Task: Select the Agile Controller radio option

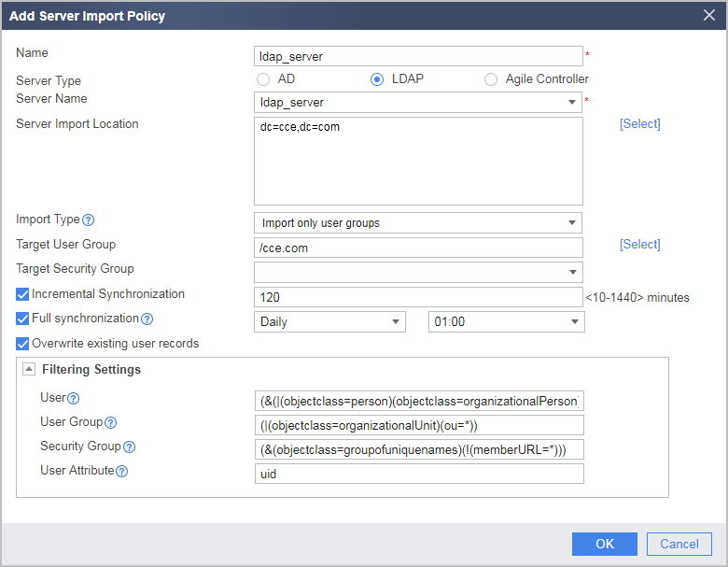Action: (491, 79)
